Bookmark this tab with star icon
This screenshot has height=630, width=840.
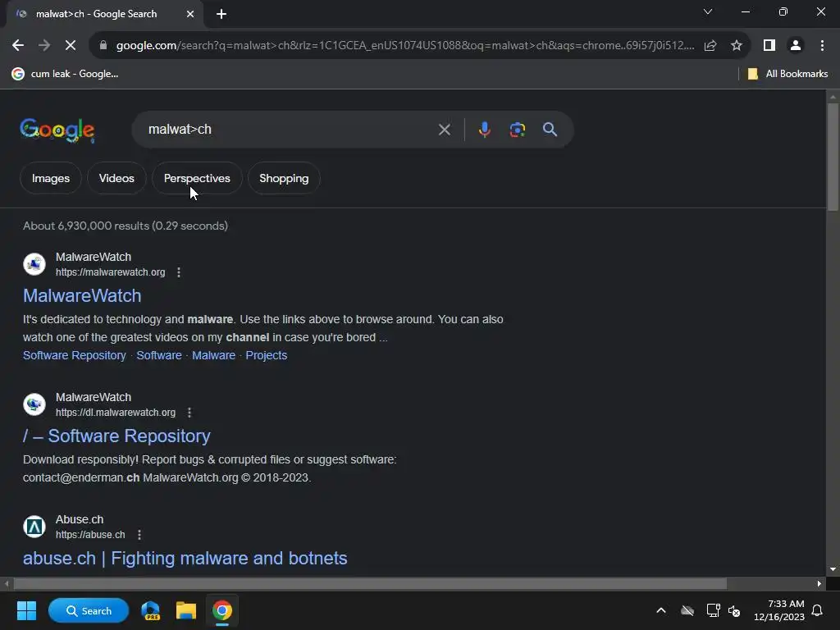tap(737, 46)
